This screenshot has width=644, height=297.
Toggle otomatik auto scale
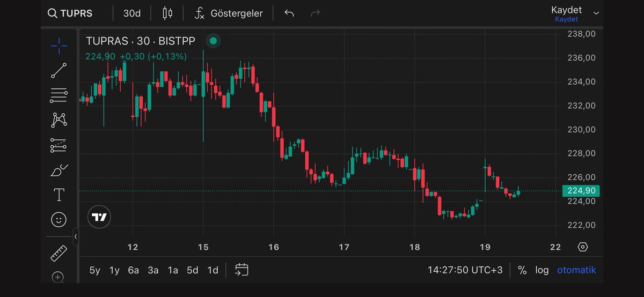click(576, 270)
